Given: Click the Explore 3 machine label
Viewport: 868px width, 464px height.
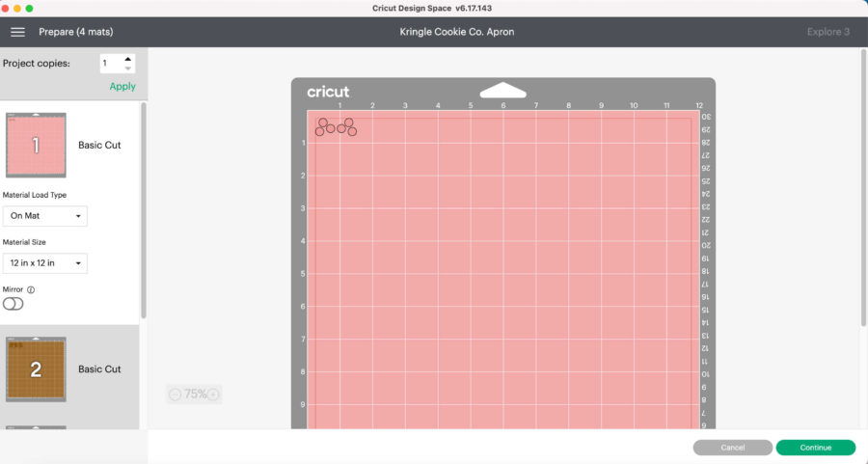Looking at the screenshot, I should point(827,32).
